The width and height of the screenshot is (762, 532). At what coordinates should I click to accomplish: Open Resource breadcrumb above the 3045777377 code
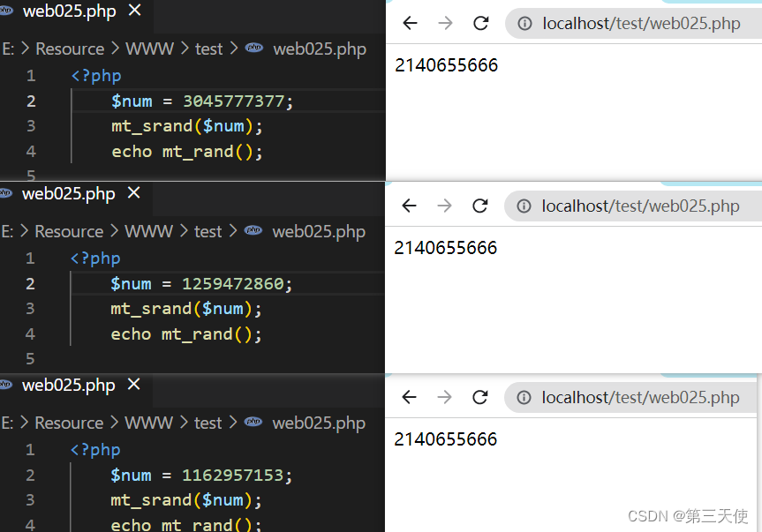[70, 49]
